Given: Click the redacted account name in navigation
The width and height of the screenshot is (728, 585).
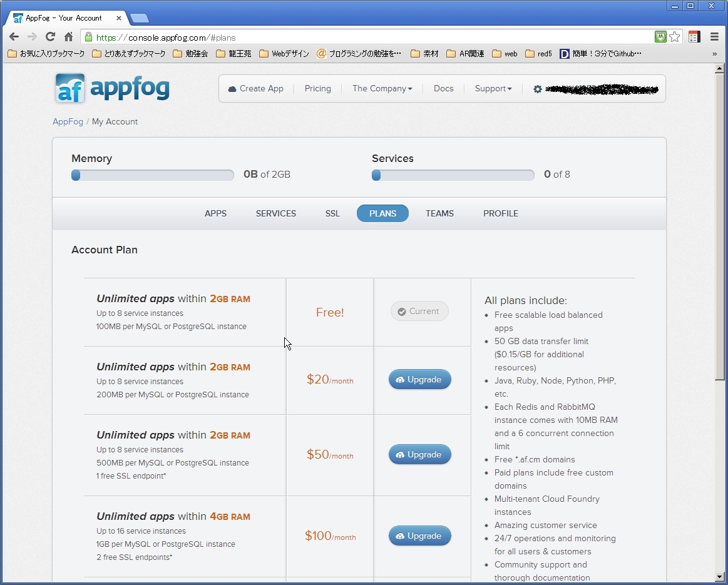Looking at the screenshot, I should (602, 89).
